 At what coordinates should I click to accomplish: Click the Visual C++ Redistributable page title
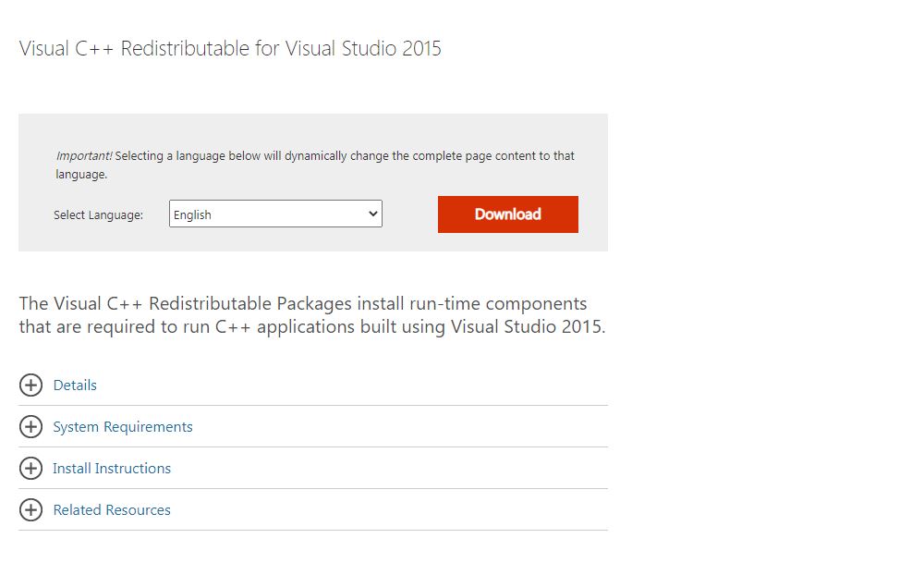pos(229,48)
